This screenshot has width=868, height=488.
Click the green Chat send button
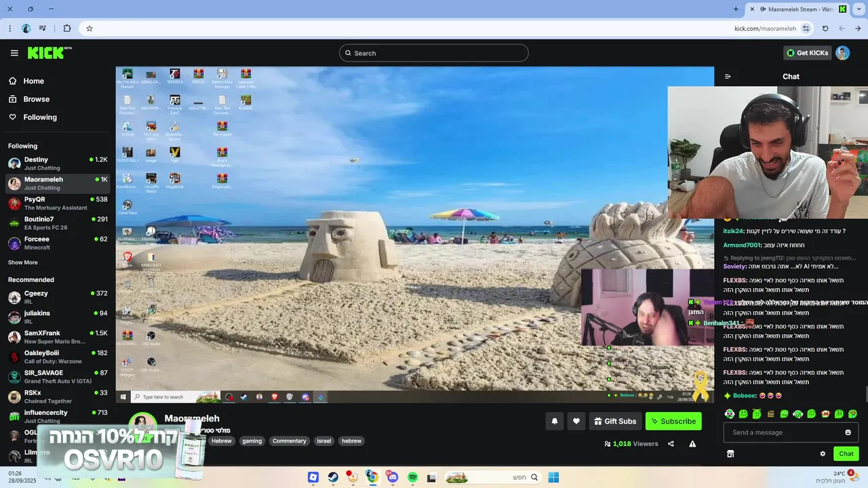(846, 454)
